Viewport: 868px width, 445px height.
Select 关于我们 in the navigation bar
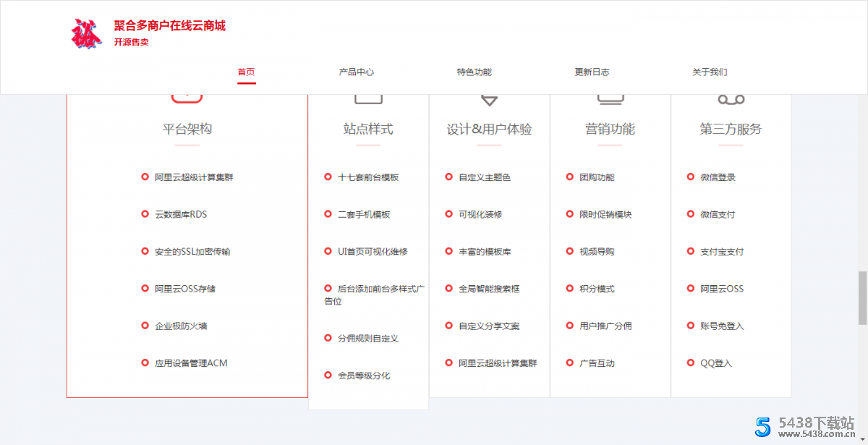coord(710,72)
